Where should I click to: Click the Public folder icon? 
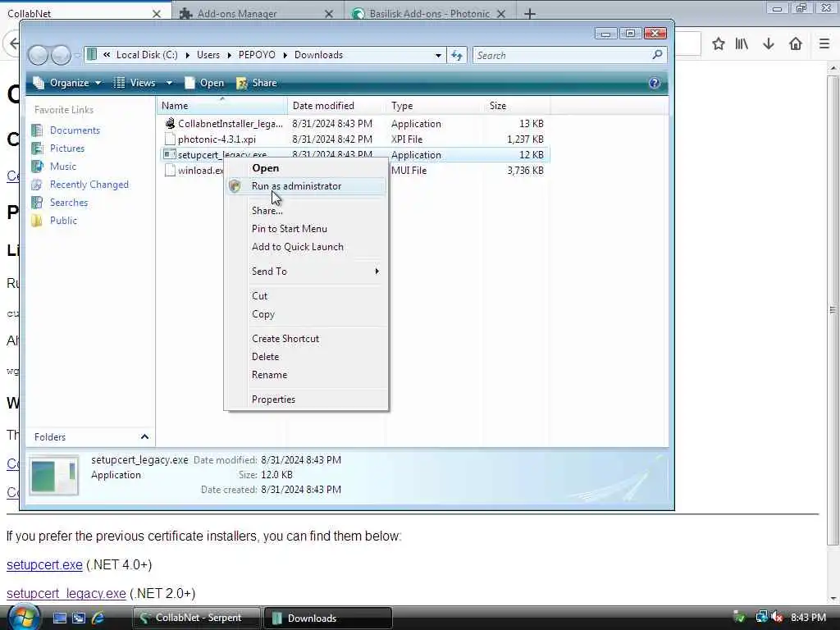[37, 221]
